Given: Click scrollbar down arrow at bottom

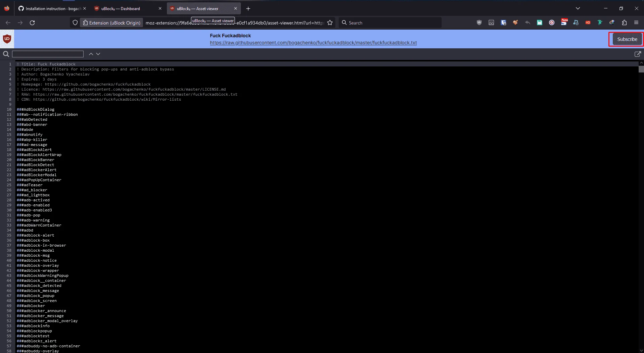Looking at the screenshot, I should point(641,350).
